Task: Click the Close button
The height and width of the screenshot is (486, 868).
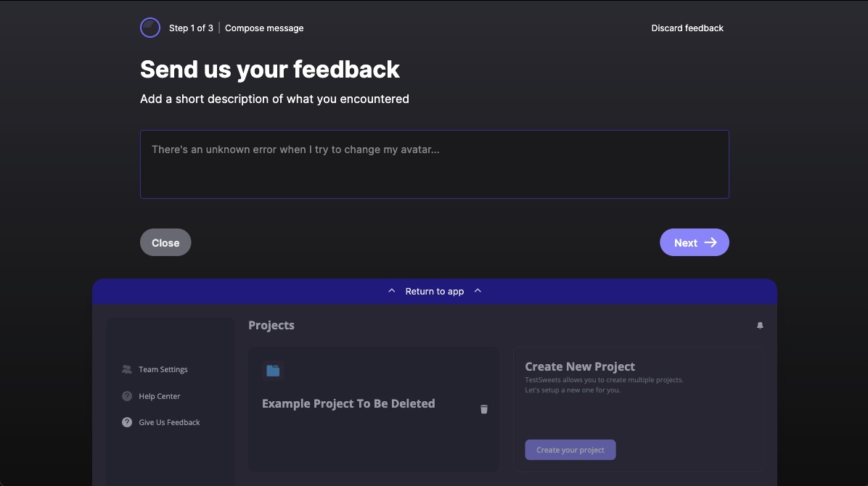Action: [165, 242]
